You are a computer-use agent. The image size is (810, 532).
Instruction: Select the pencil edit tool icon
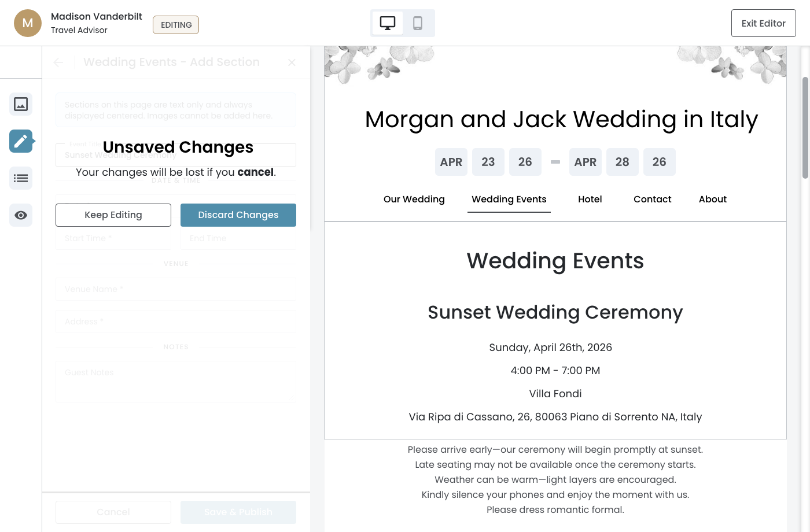(21, 141)
